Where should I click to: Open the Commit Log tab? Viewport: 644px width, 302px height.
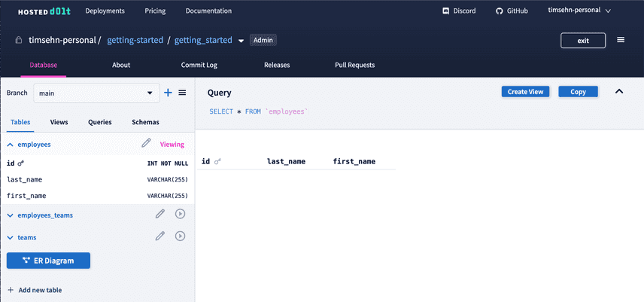[x=199, y=65]
